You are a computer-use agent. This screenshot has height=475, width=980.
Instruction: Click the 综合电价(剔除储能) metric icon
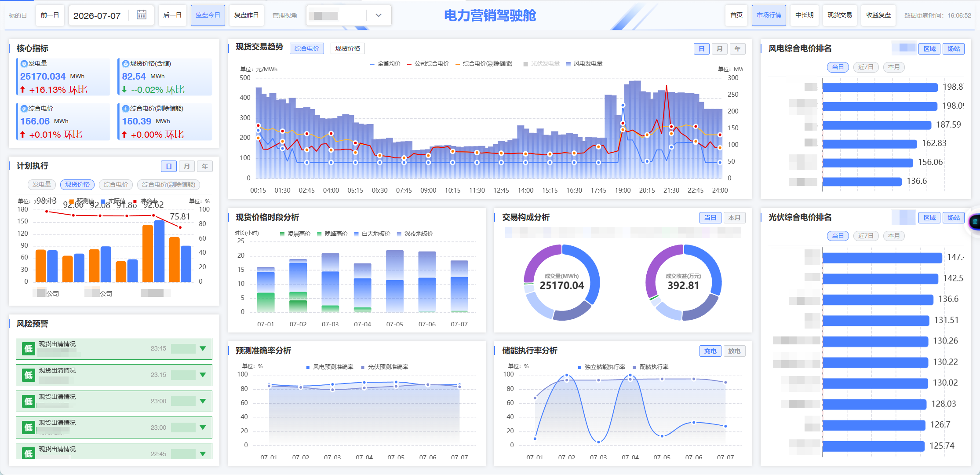coord(125,109)
